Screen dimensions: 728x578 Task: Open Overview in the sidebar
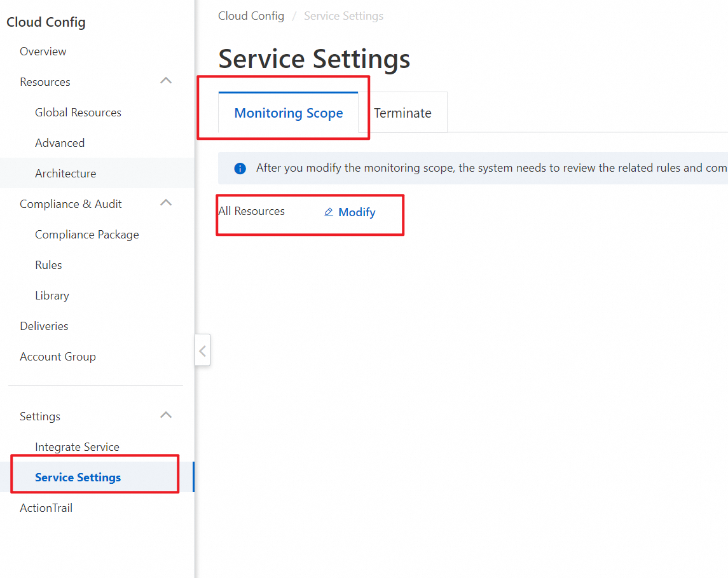43,52
